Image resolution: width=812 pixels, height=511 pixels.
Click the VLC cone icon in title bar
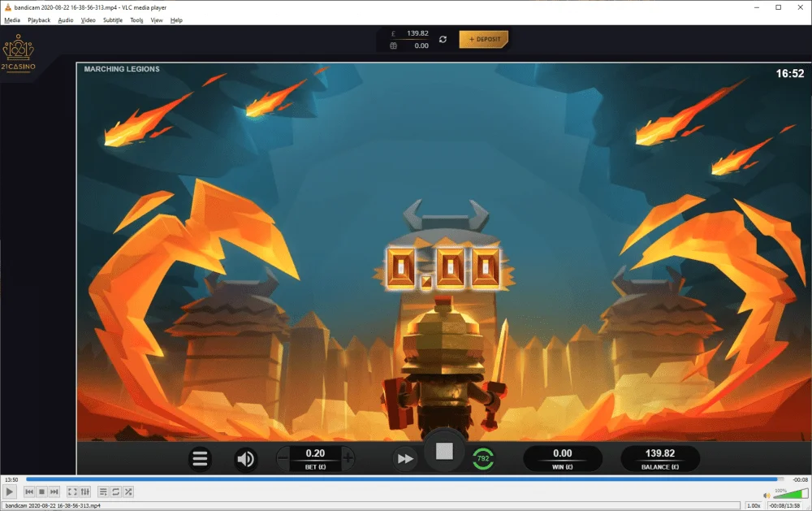[x=7, y=7]
